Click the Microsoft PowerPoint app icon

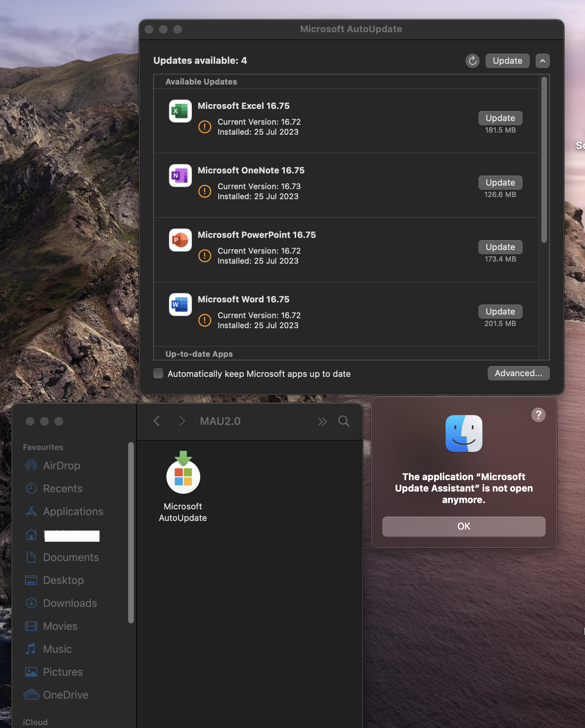pos(180,240)
